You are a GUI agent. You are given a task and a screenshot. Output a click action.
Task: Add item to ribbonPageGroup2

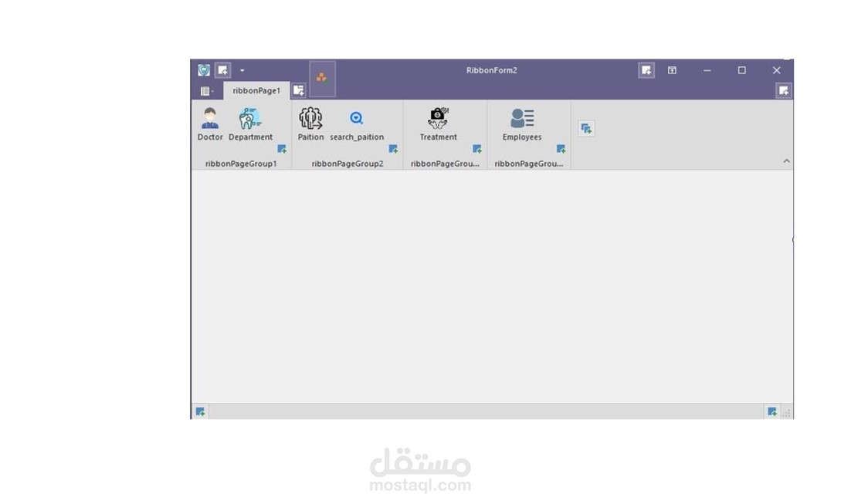click(x=393, y=149)
